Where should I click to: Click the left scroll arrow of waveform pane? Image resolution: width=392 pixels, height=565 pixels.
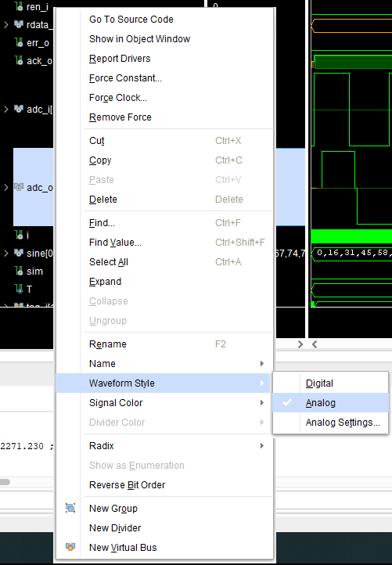(x=315, y=344)
